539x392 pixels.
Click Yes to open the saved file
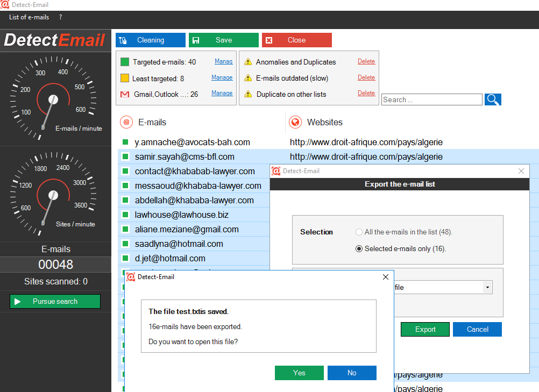[299, 373]
